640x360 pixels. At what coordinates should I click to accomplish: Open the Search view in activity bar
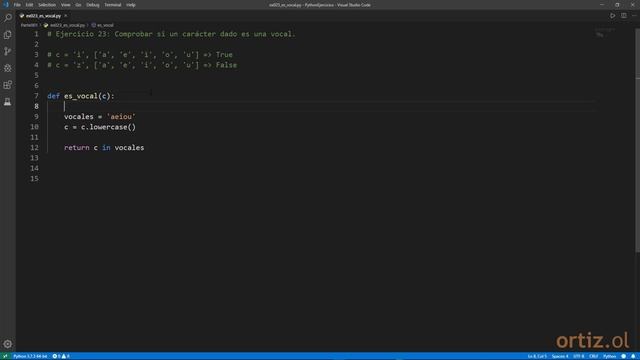coord(8,18)
